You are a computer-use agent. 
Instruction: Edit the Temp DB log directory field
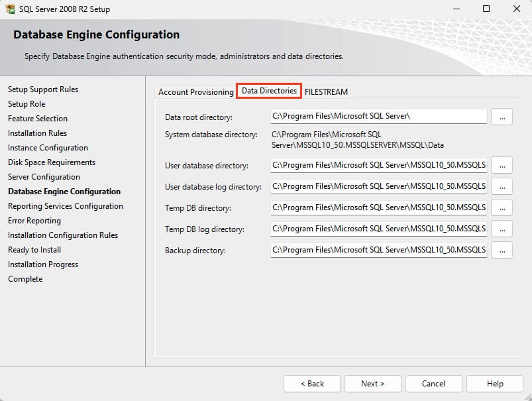coord(379,229)
